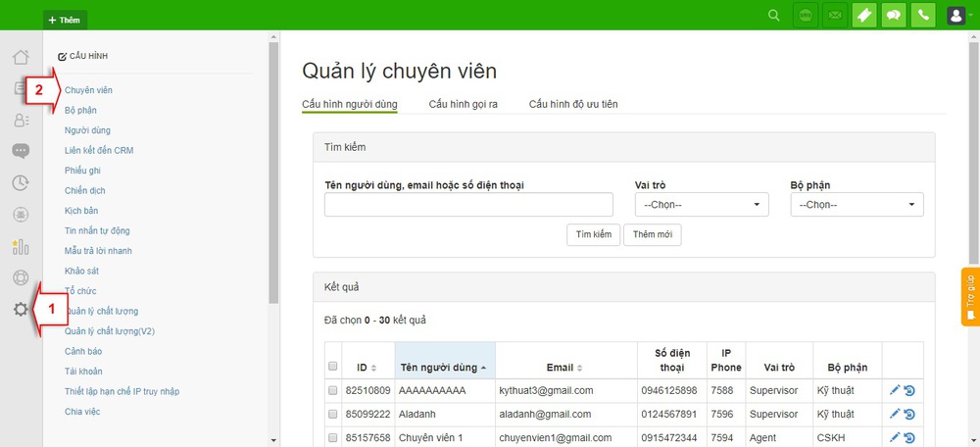Select the Aladanh row checkbox
980x447 pixels.
(333, 414)
